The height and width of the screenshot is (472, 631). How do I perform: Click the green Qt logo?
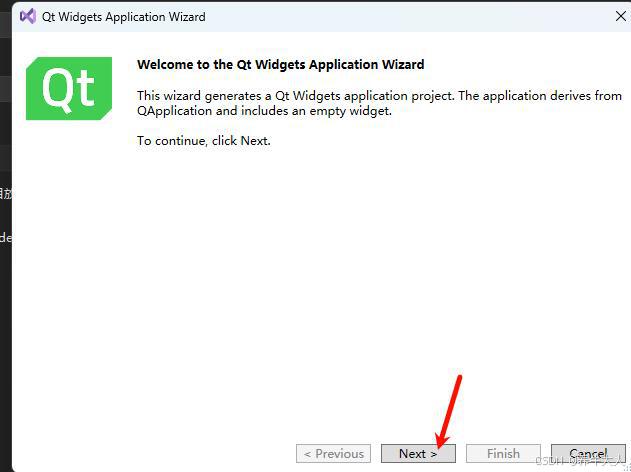click(69, 89)
